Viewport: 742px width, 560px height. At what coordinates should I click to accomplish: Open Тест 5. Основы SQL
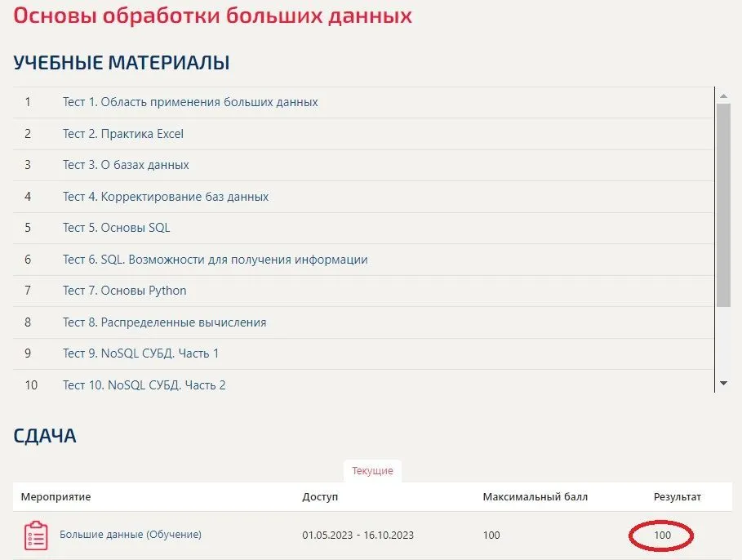click(x=117, y=228)
